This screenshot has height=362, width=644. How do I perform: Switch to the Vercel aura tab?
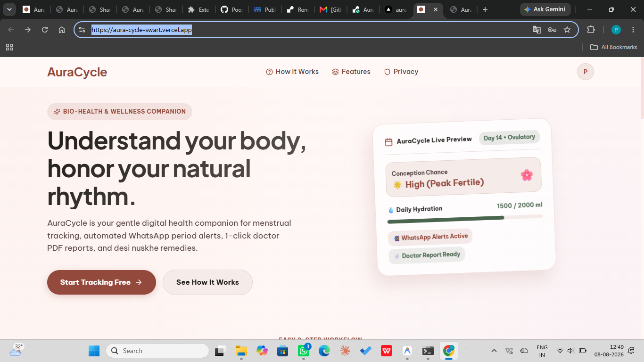396,9
